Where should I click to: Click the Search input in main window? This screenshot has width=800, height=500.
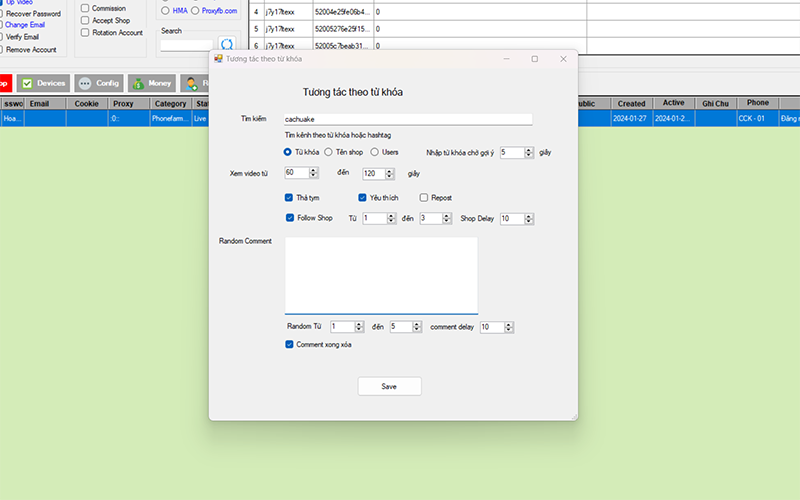186,45
